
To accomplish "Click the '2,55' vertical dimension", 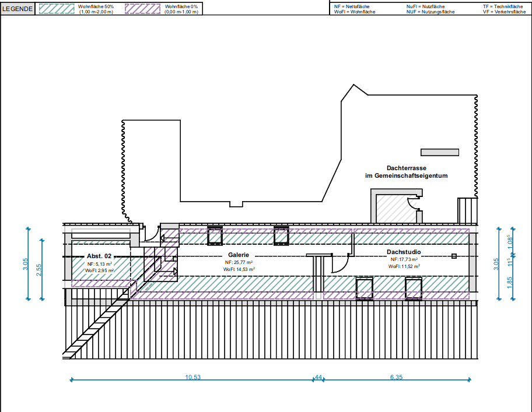I will coord(39,270).
